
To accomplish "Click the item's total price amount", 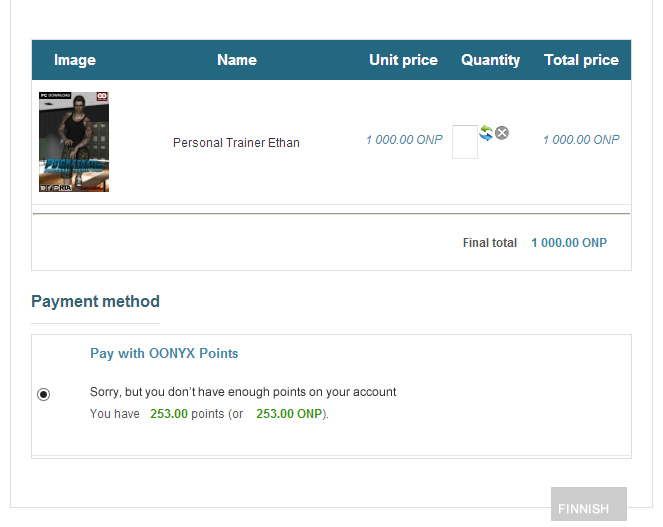I will tap(581, 140).
